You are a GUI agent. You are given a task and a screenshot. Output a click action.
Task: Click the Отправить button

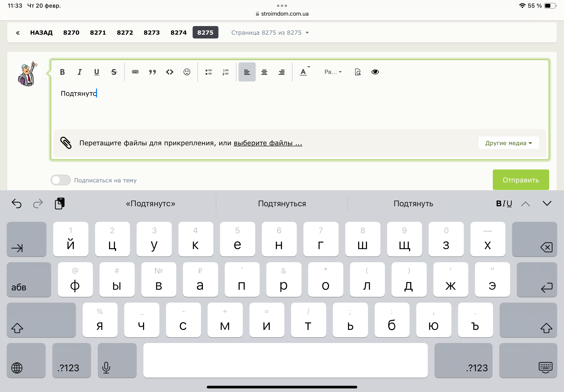521,180
